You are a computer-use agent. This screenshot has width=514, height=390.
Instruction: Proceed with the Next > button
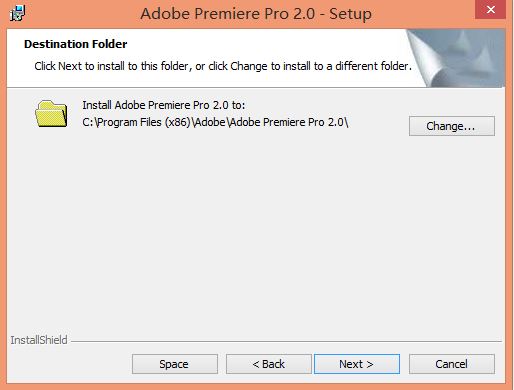click(x=357, y=364)
